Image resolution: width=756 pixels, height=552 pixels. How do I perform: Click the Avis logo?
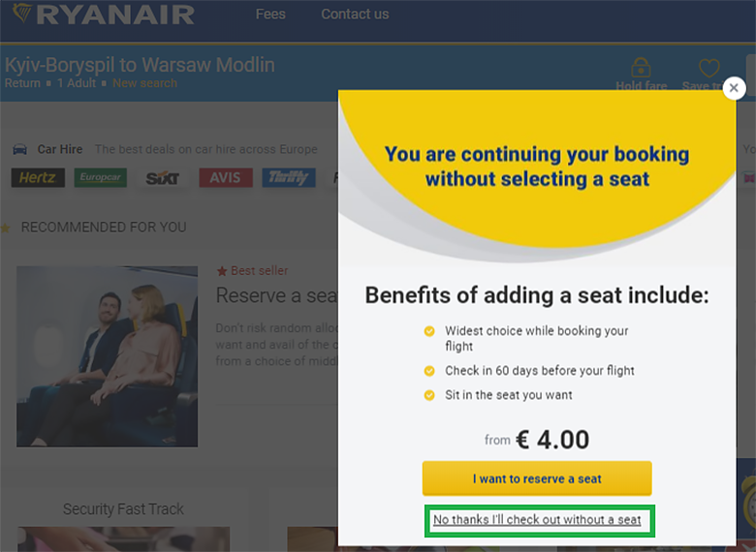pyautogui.click(x=226, y=178)
